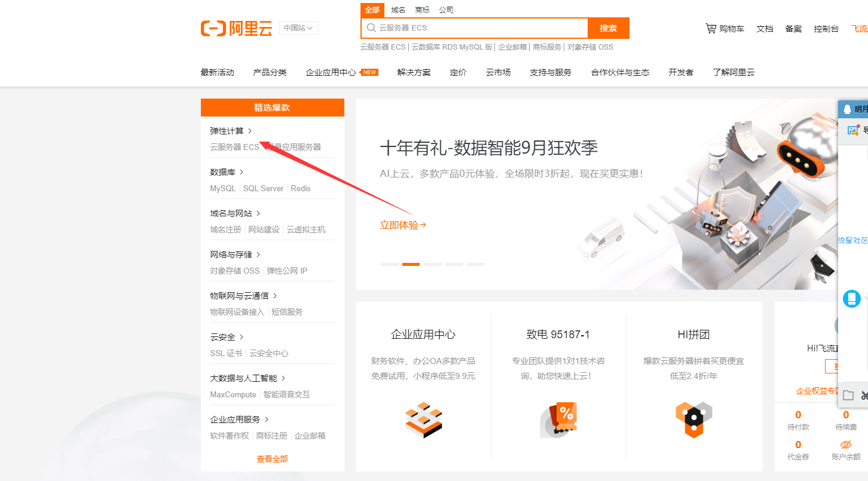Screen dimensions: 868x481
Task: Click the blue mobile phone icon
Action: (x=852, y=299)
